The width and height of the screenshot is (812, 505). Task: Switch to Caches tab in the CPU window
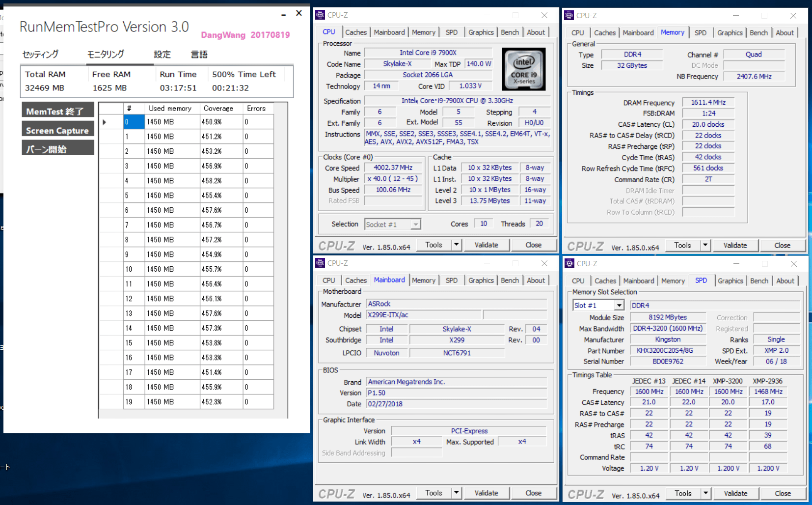point(356,32)
